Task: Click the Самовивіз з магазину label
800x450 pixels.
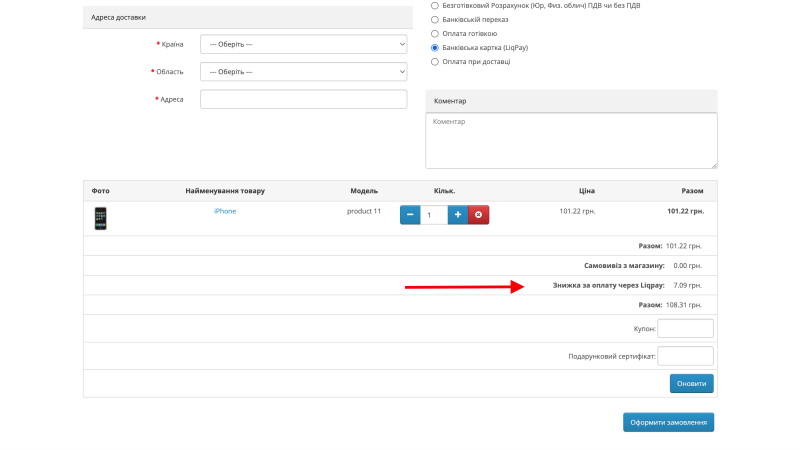Action: click(x=624, y=266)
